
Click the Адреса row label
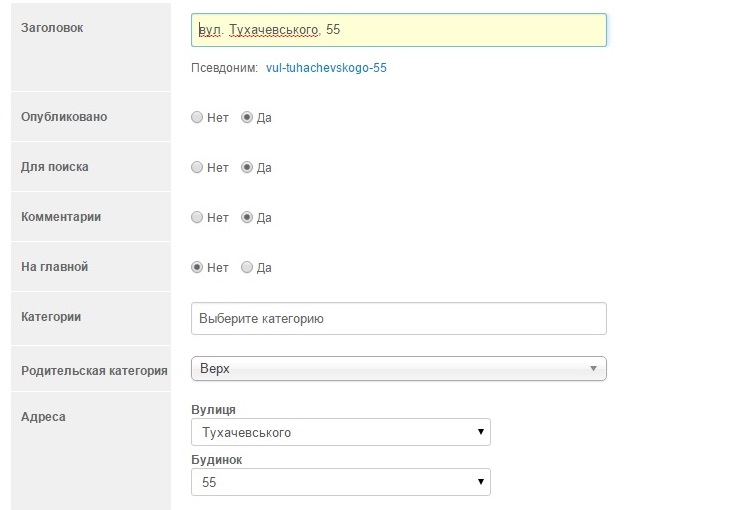click(x=43, y=416)
